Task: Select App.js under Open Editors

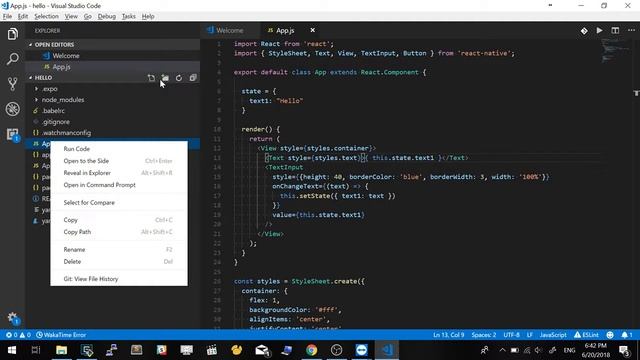Action: point(113,67)
